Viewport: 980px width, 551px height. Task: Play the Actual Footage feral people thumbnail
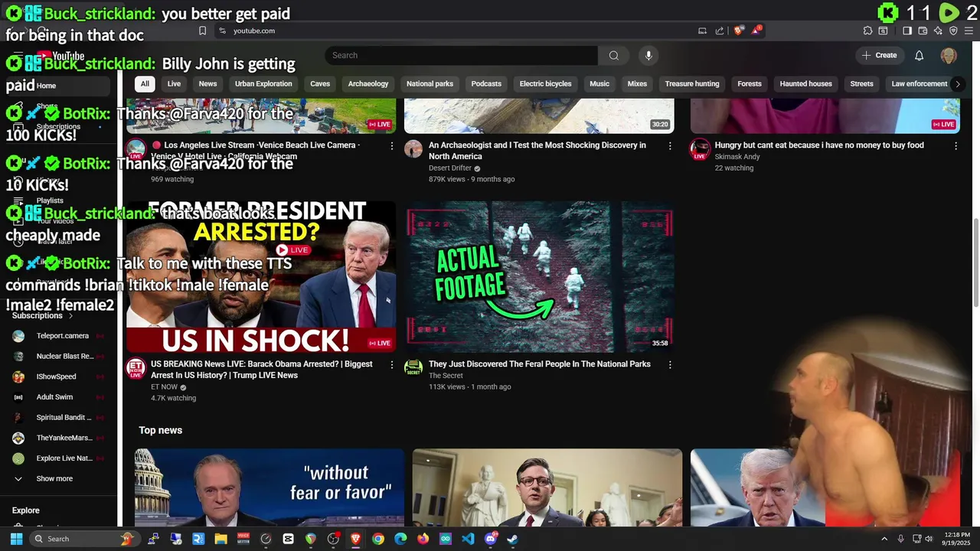coord(540,276)
